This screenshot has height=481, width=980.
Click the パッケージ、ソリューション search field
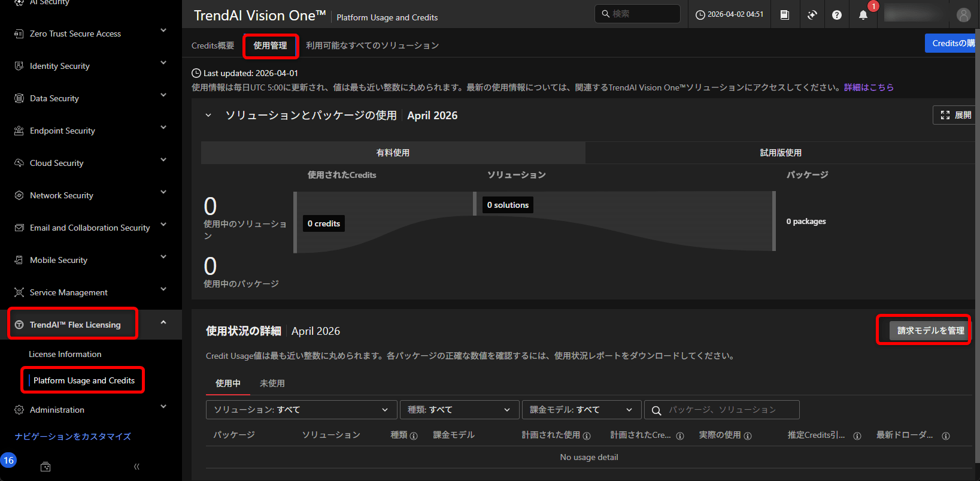(721, 410)
